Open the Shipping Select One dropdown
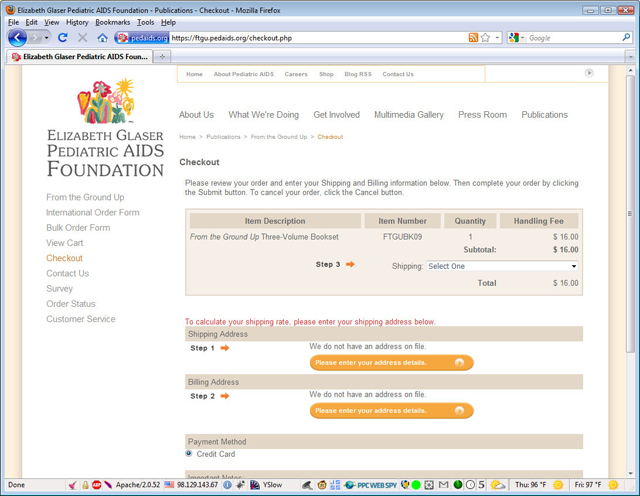This screenshot has height=496, width=640. point(502,266)
